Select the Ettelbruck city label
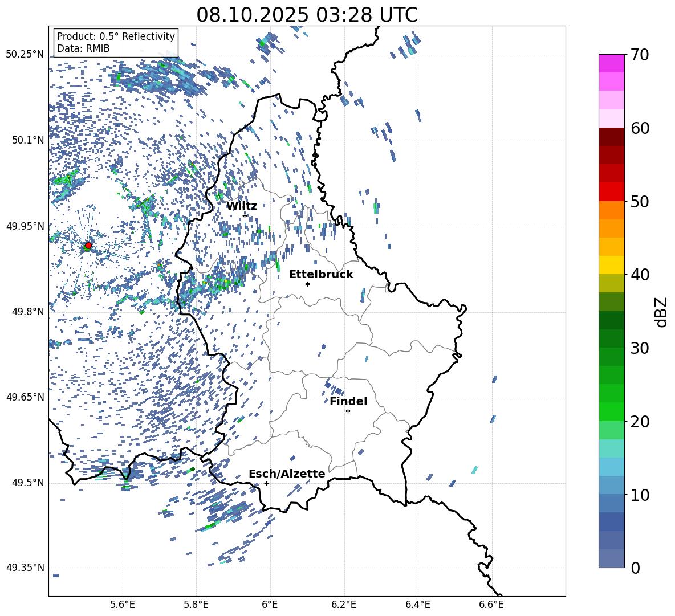Screen dimensions: 675x616 [x=321, y=275]
